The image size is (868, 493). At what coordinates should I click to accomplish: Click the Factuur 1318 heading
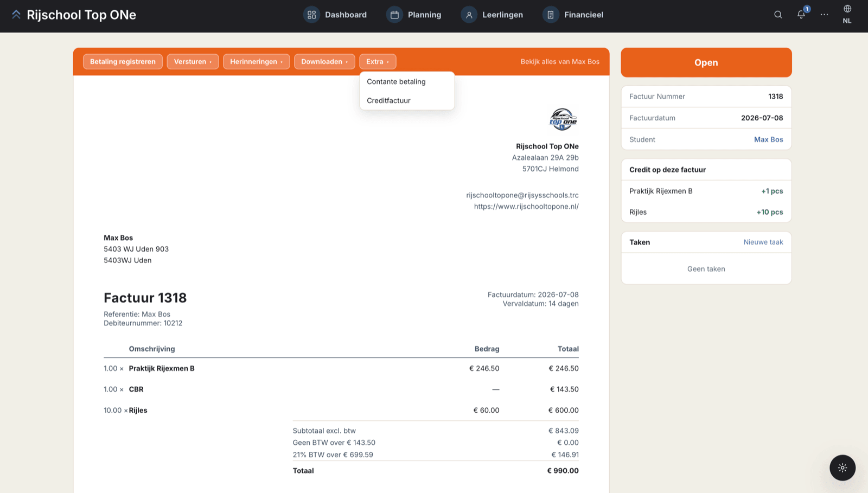[x=145, y=298]
